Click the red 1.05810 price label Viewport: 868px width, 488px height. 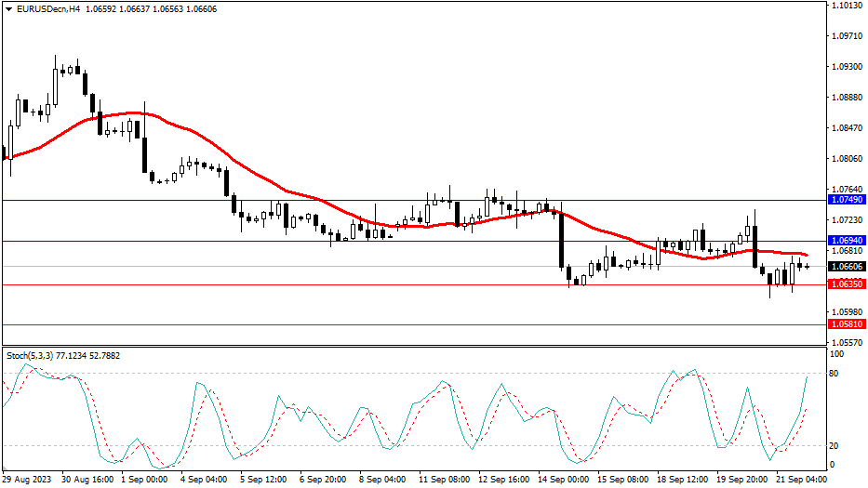[x=847, y=324]
